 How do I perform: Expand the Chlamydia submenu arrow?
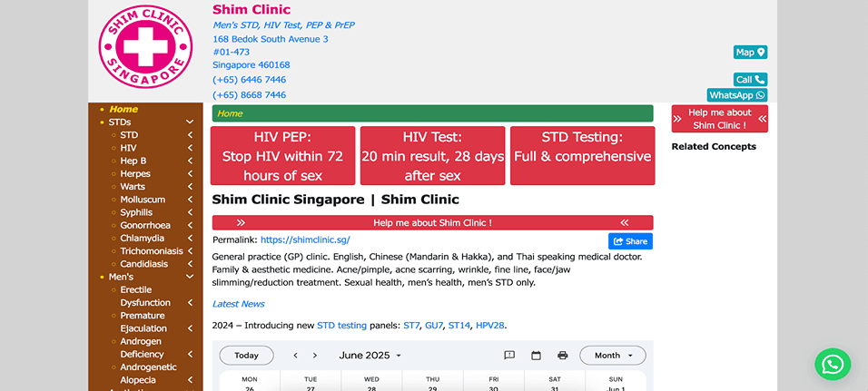(x=190, y=239)
